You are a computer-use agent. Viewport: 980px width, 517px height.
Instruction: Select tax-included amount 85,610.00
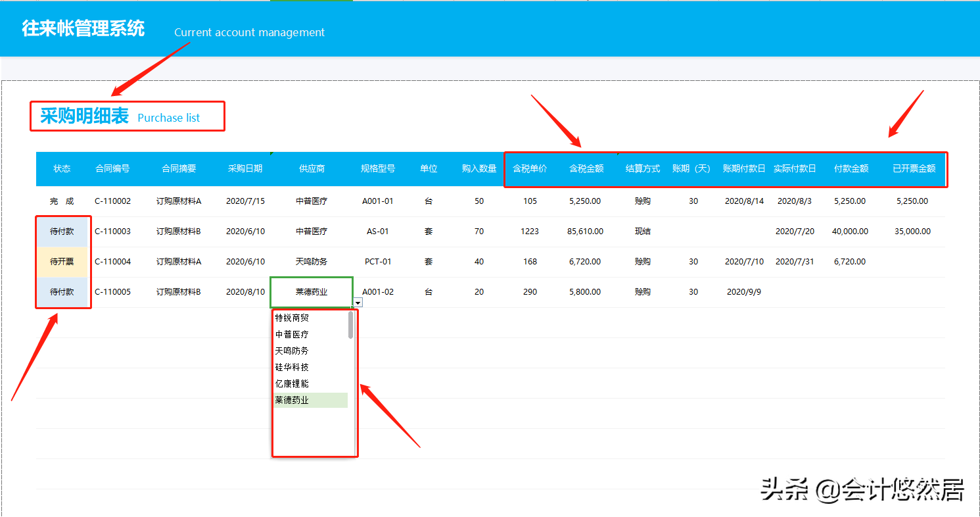point(585,232)
